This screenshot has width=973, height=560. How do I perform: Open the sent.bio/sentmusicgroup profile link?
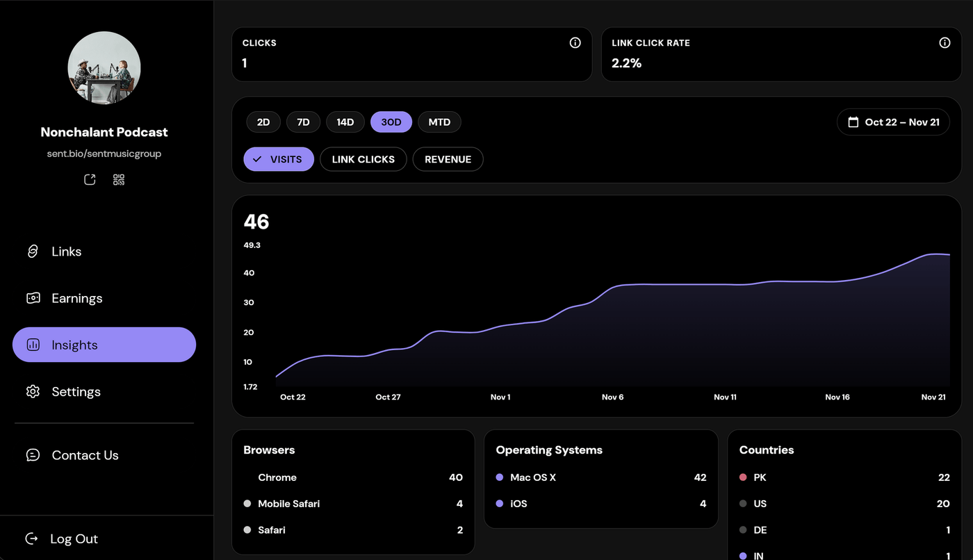pos(104,154)
